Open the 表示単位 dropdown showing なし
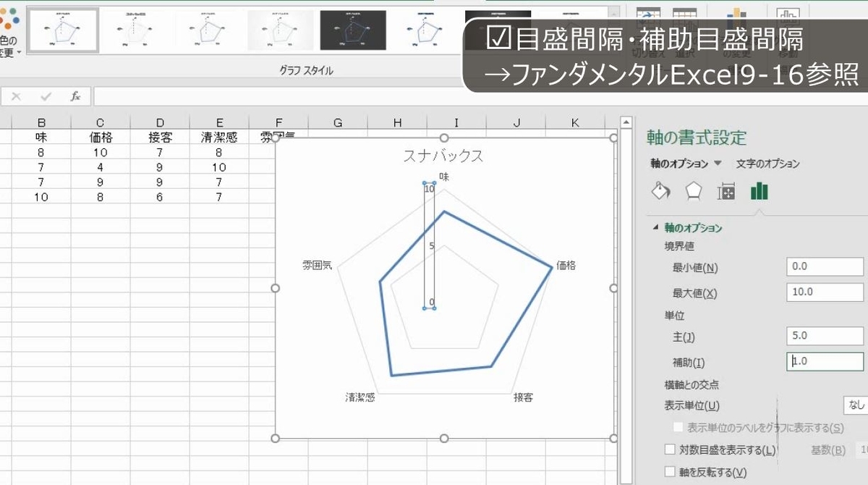Viewport: 868px width, 485px height. coord(856,405)
